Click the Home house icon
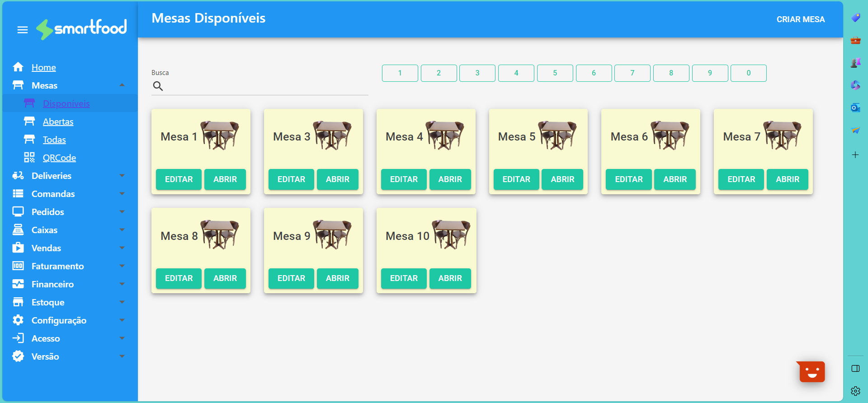This screenshot has height=403, width=868. pos(18,67)
